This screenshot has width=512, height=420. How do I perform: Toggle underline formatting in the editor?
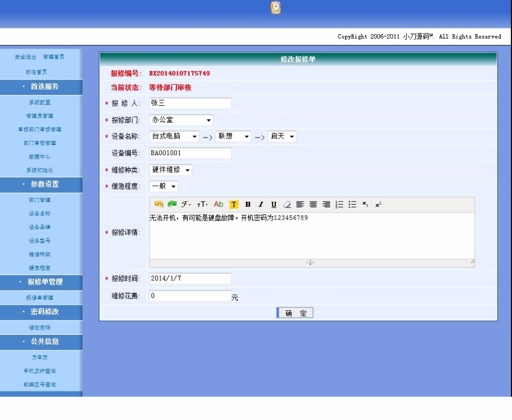point(274,205)
